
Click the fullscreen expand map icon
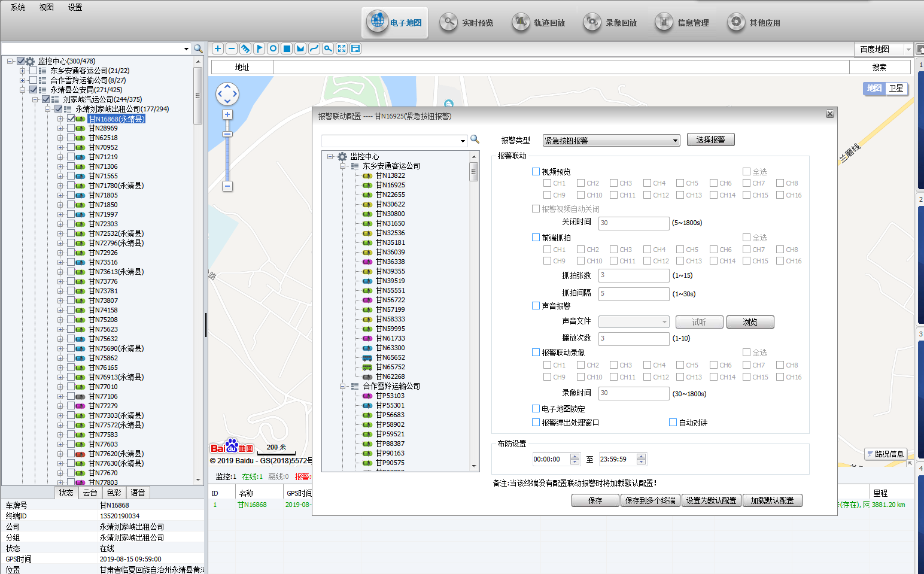click(x=342, y=48)
